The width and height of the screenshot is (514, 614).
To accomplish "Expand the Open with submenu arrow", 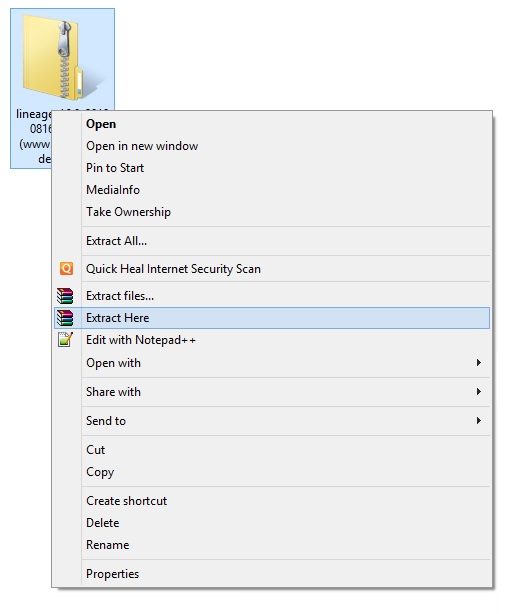I will pyautogui.click(x=478, y=363).
